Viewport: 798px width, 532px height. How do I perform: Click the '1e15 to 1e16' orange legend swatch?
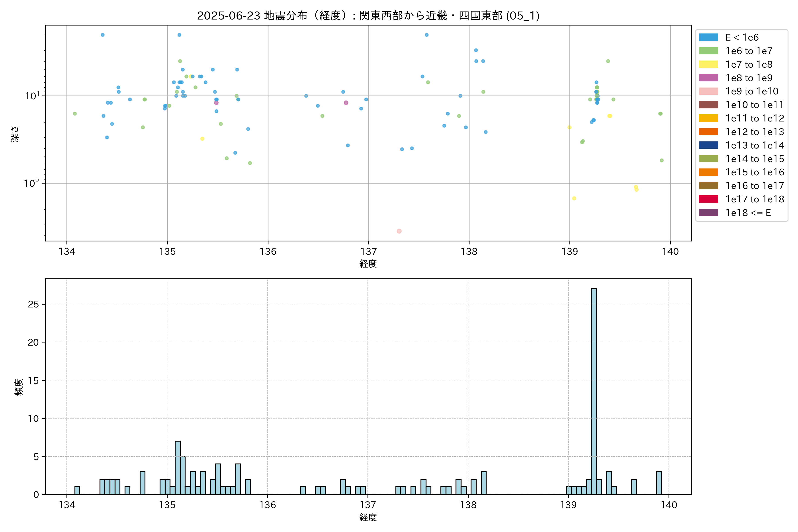708,172
